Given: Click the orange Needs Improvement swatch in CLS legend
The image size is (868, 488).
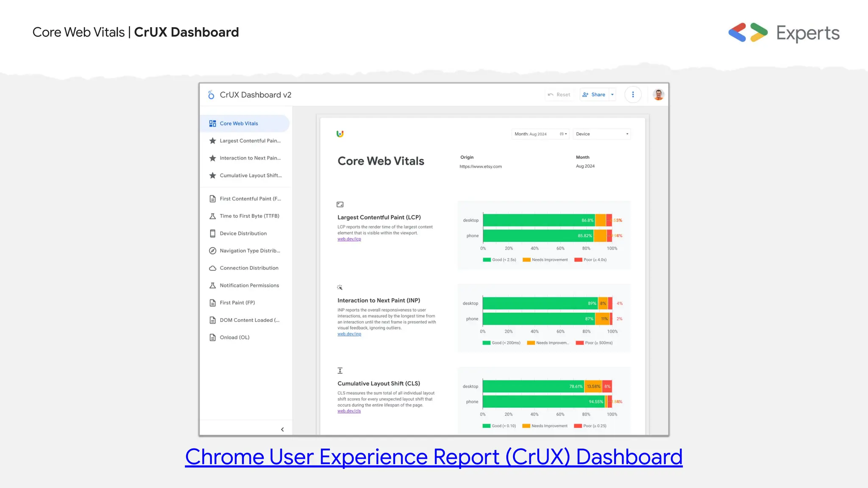Looking at the screenshot, I should click(x=526, y=426).
